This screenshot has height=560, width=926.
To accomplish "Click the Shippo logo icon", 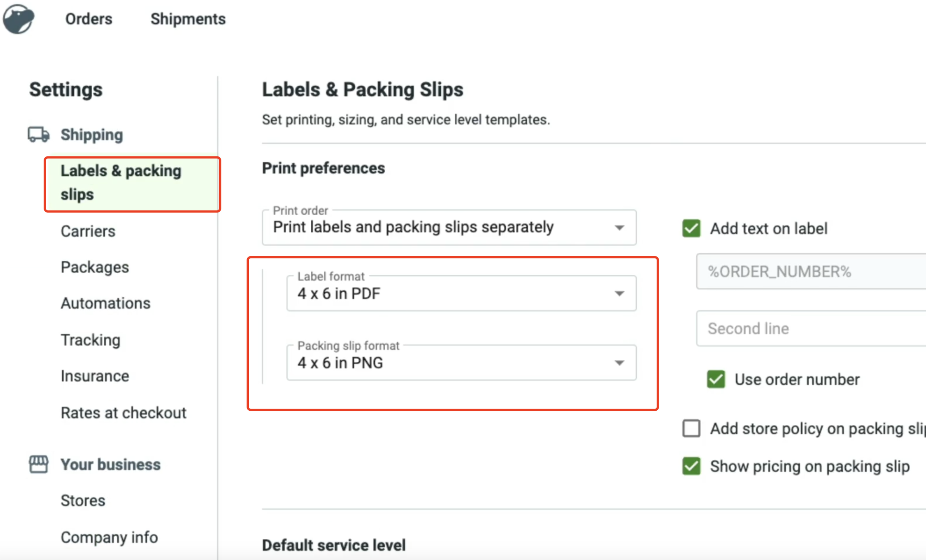I will (18, 19).
